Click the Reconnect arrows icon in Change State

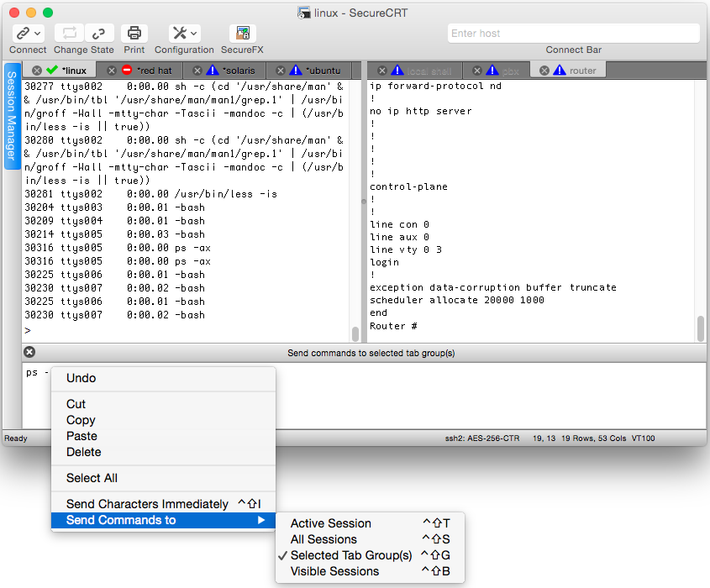click(70, 34)
